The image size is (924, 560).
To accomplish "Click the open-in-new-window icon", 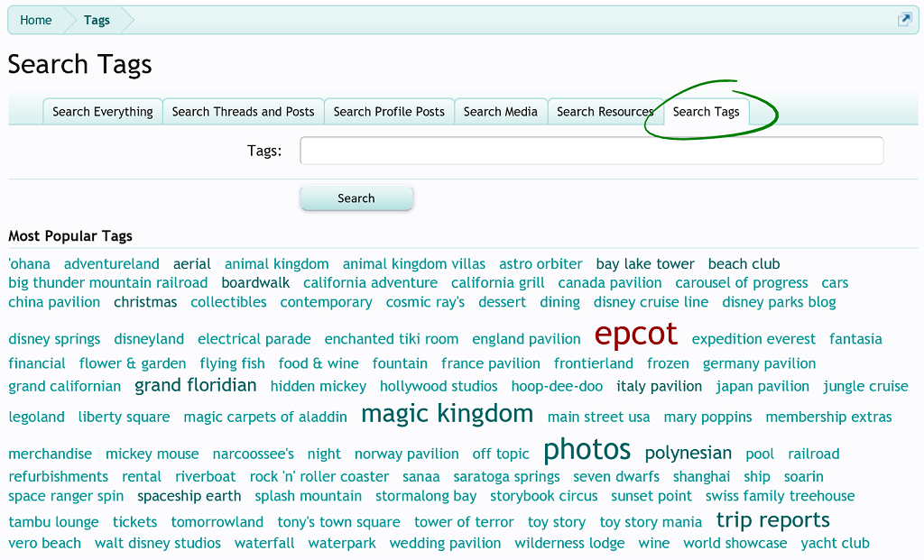I will point(903,19).
